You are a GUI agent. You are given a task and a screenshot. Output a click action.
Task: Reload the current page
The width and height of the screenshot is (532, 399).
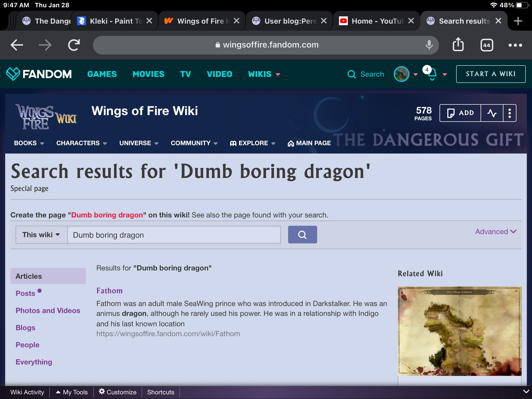(73, 44)
